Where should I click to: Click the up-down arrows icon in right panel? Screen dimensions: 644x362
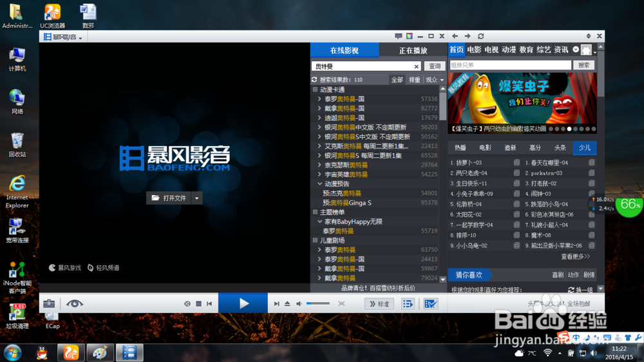[588, 36]
